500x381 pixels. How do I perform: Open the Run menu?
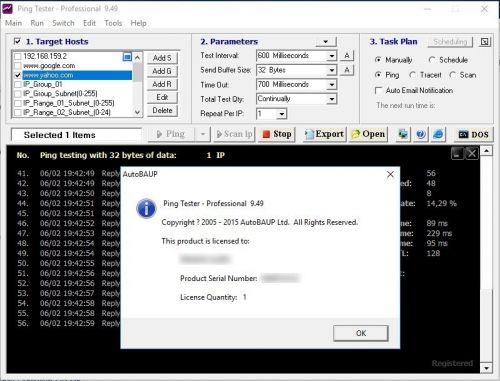pyautogui.click(x=37, y=23)
